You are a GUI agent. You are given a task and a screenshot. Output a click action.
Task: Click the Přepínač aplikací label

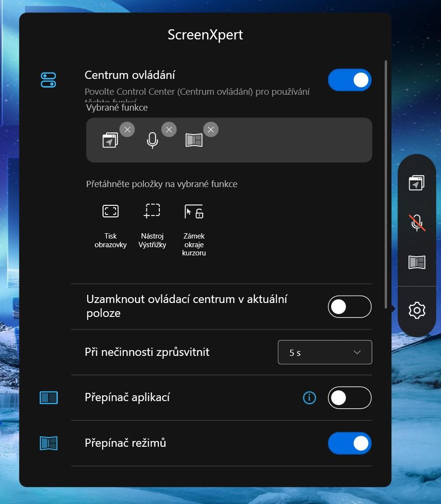coord(127,397)
